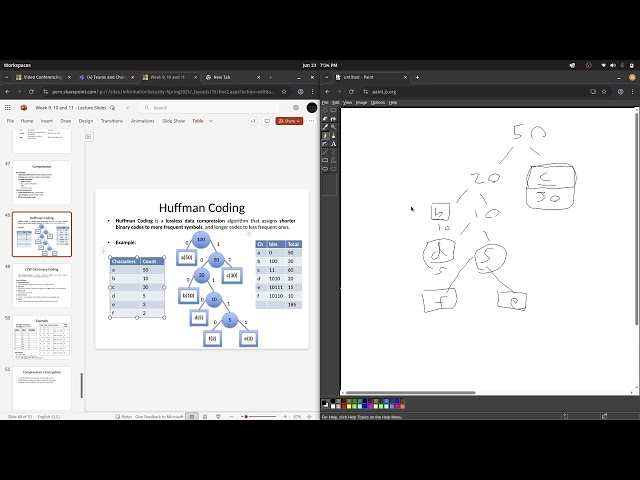The height and width of the screenshot is (480, 640).
Task: Select the Brush tool in Paint
Action: pyautogui.click(x=333, y=136)
